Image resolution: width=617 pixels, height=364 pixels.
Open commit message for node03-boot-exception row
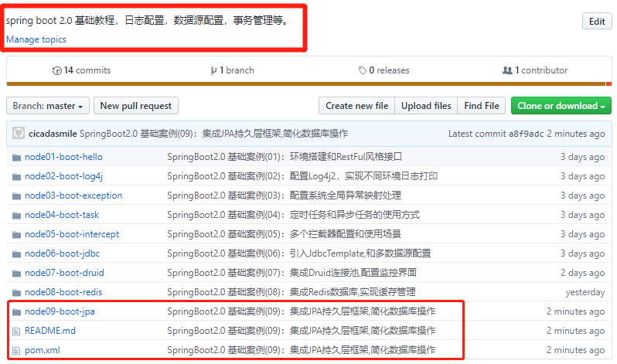coord(284,196)
